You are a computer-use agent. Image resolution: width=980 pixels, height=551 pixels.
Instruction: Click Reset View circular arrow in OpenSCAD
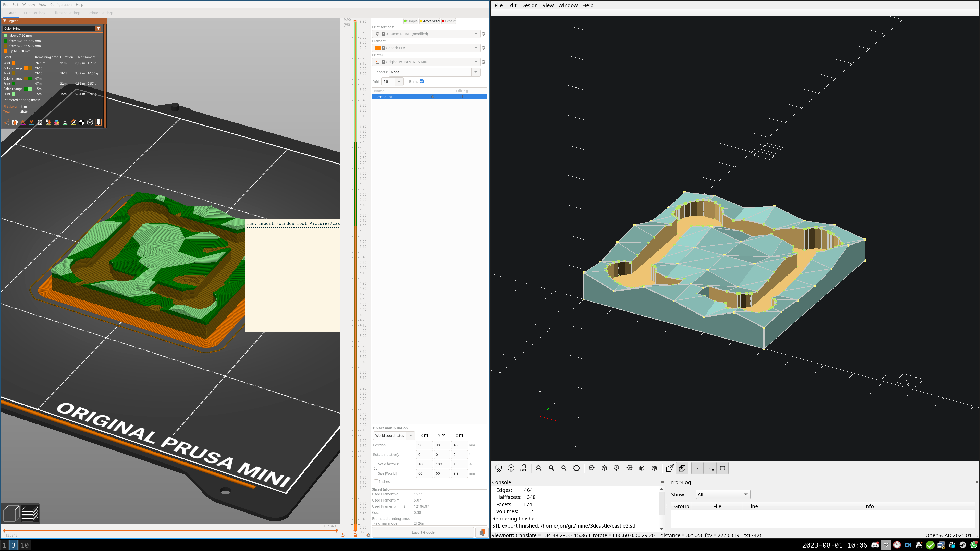pos(576,468)
